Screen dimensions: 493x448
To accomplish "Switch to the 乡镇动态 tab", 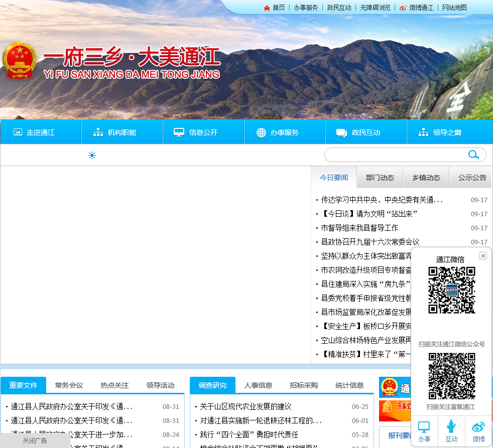I will point(426,178).
